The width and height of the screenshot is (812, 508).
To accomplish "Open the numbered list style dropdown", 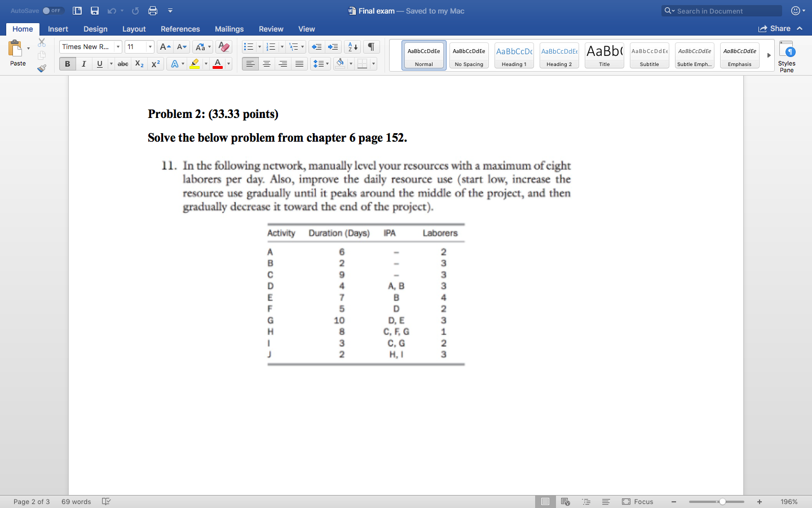I will click(282, 47).
